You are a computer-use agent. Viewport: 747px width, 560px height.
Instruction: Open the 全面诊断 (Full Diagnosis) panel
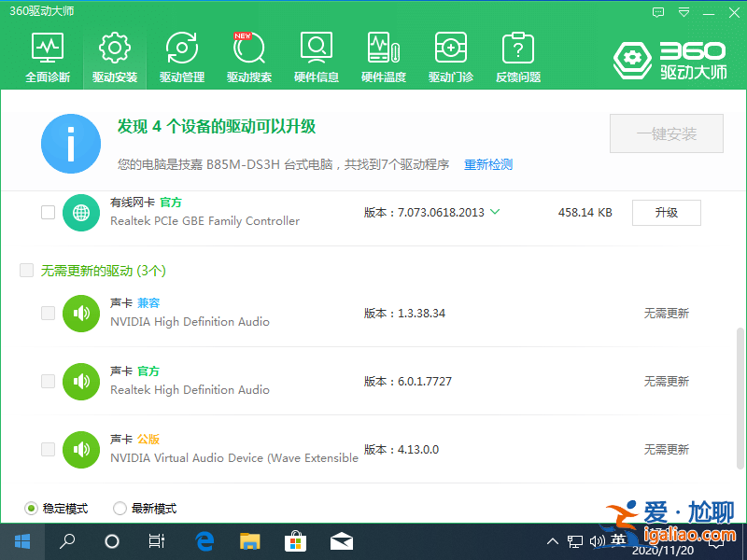pos(47,56)
